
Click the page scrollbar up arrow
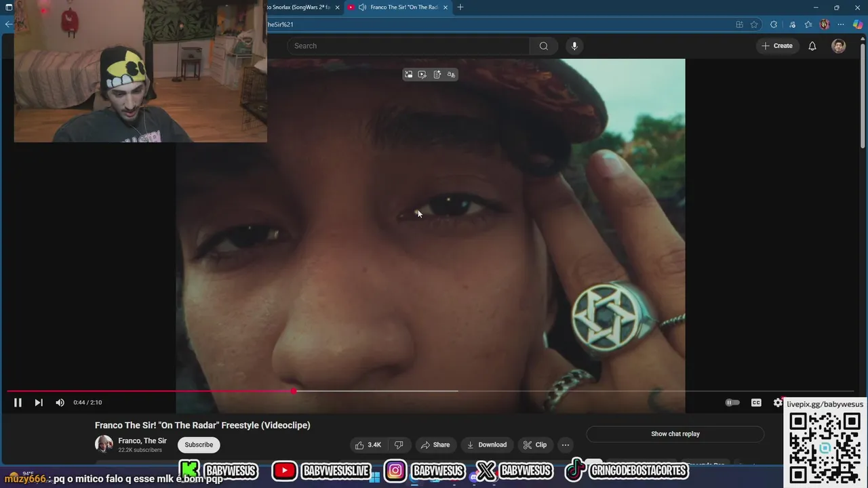(x=863, y=37)
